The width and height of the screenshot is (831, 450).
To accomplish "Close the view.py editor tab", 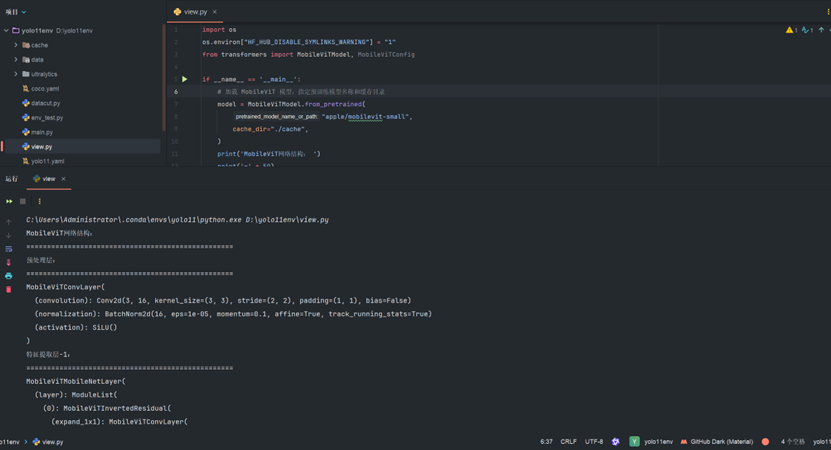I will coord(215,12).
